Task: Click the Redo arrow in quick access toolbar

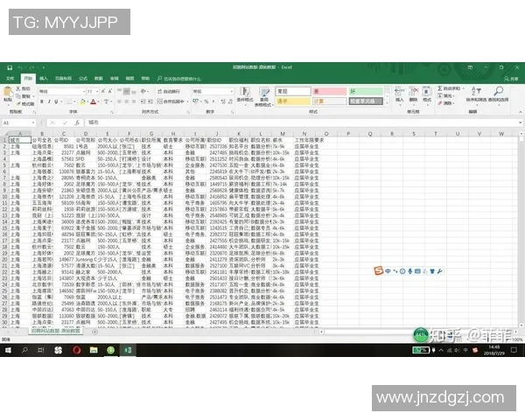Action: 31,67
